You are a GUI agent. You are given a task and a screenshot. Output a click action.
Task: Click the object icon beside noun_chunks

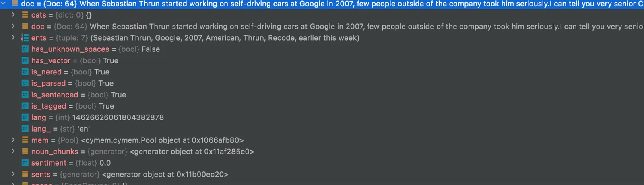[x=25, y=152]
